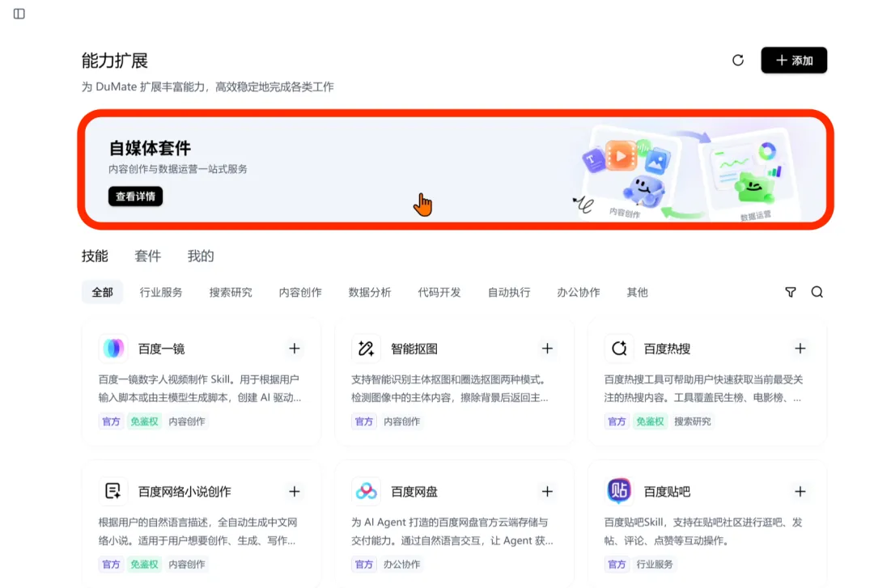Add the 百度热搜 skill

pyautogui.click(x=800, y=349)
